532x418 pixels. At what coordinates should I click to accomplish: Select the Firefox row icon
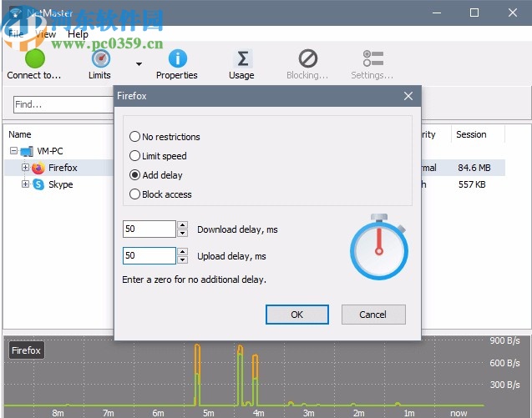[x=38, y=168]
